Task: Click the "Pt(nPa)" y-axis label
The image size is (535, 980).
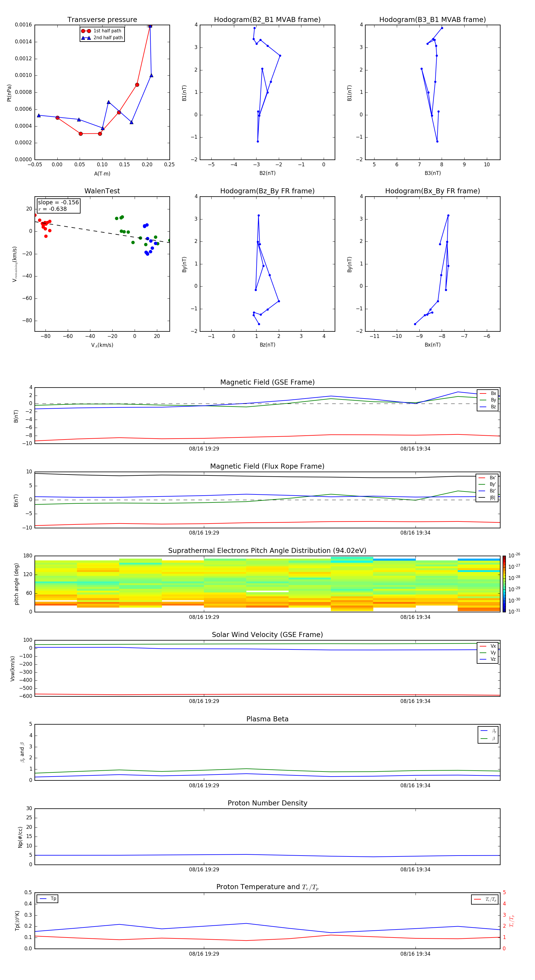Action: (x=9, y=93)
